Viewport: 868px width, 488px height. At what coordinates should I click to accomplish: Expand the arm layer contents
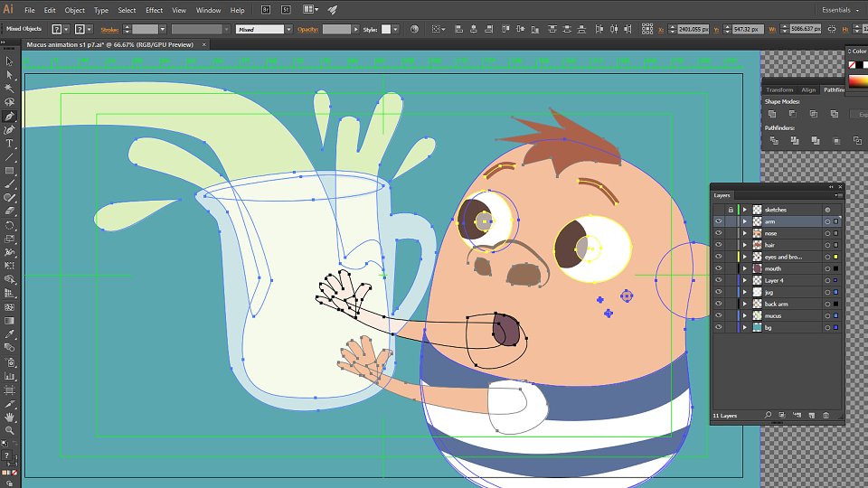click(x=745, y=221)
